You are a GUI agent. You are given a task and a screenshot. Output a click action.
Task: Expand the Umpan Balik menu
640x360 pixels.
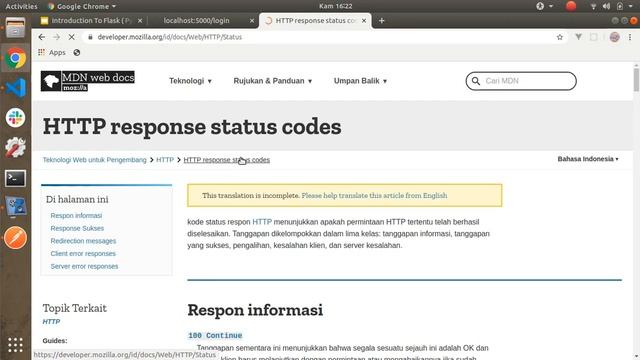[360, 81]
